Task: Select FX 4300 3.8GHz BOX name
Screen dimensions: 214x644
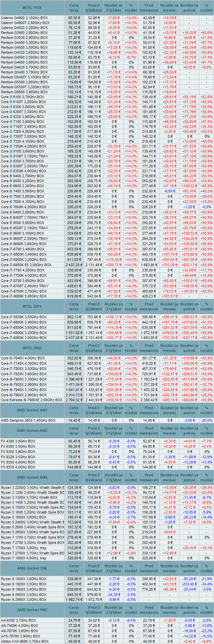Action: [18, 441]
